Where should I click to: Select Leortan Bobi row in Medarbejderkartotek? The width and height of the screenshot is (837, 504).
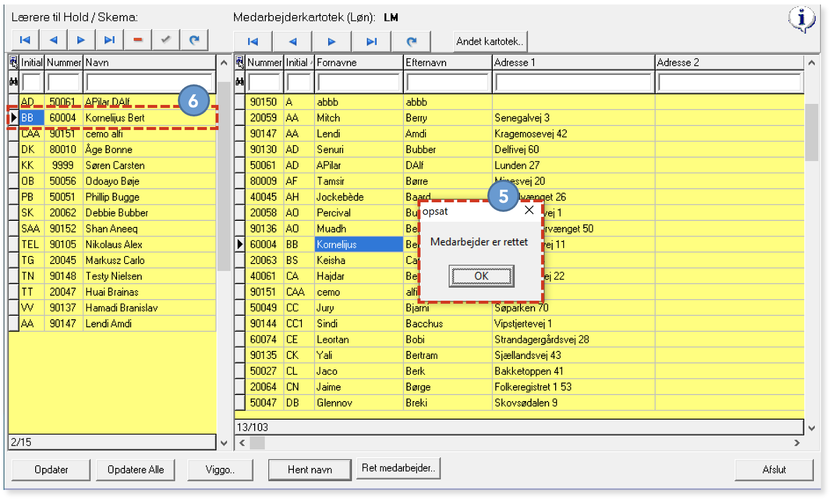[x=519, y=339]
